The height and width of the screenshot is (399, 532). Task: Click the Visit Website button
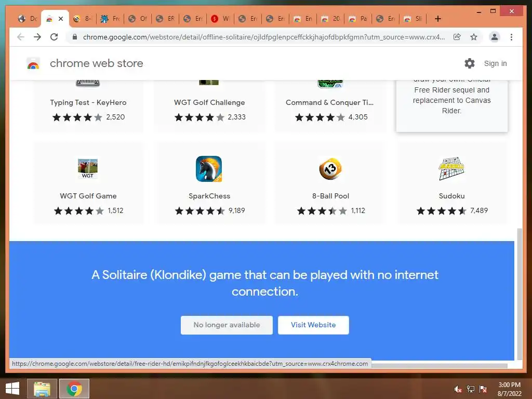pos(313,325)
